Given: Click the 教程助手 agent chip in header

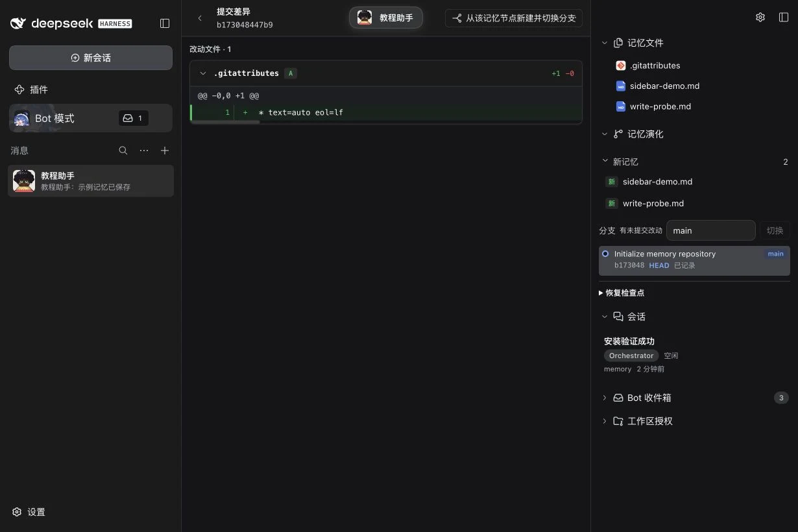Looking at the screenshot, I should (385, 18).
